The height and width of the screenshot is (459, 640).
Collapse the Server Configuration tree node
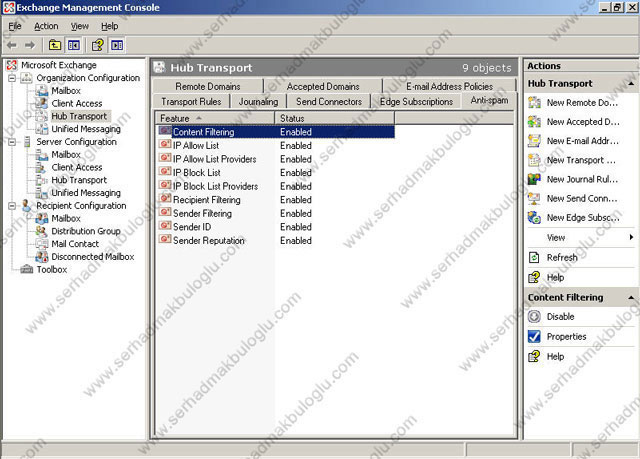point(12,142)
